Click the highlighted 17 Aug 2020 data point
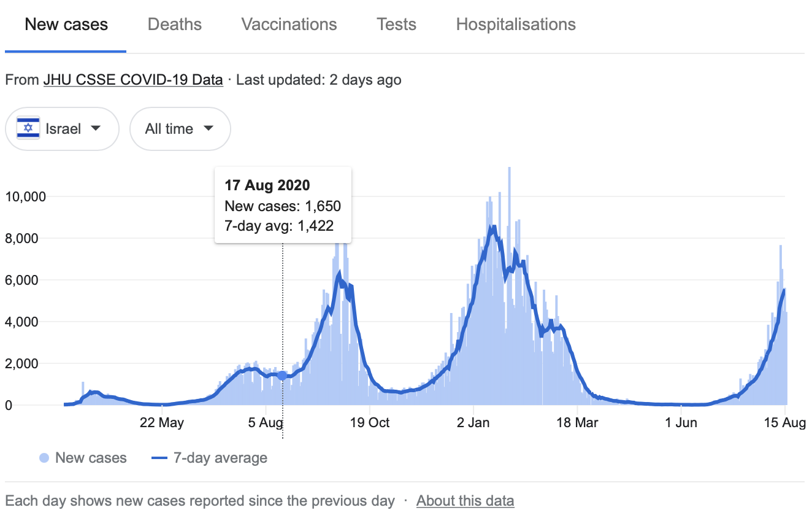This screenshot has width=812, height=518. point(282,376)
